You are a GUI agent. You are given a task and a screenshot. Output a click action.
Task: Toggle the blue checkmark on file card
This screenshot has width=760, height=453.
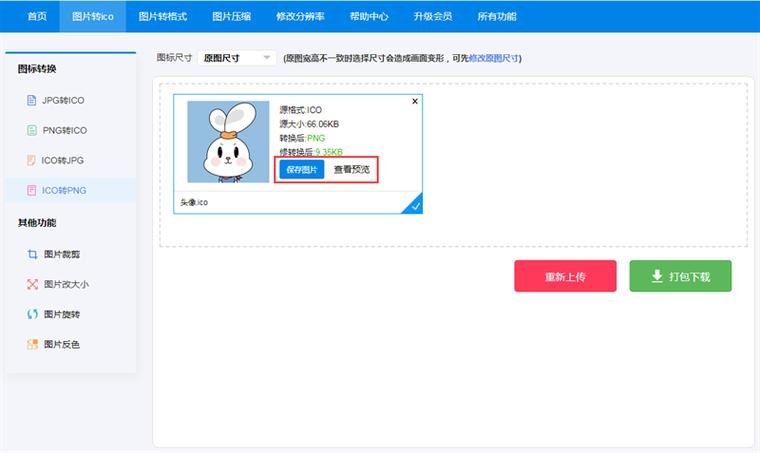(415, 206)
